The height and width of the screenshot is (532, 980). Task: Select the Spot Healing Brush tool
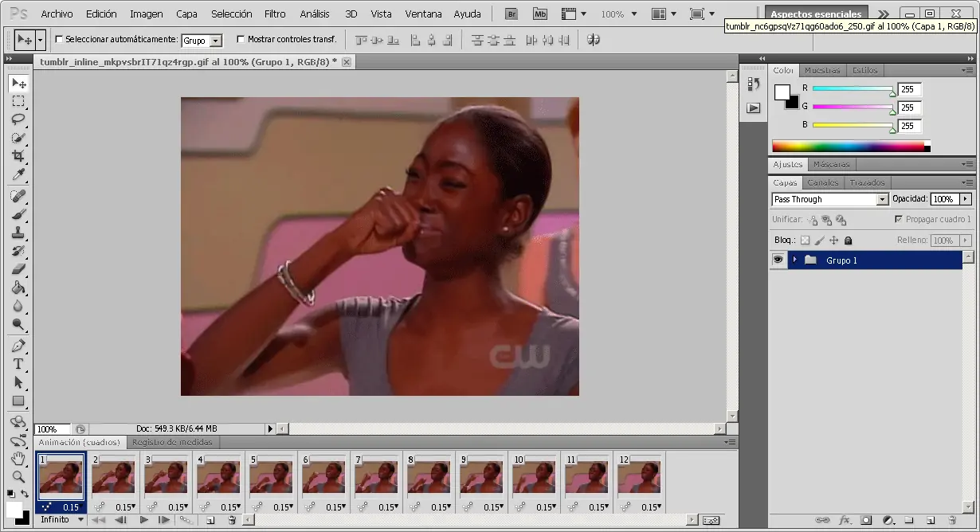click(x=18, y=196)
